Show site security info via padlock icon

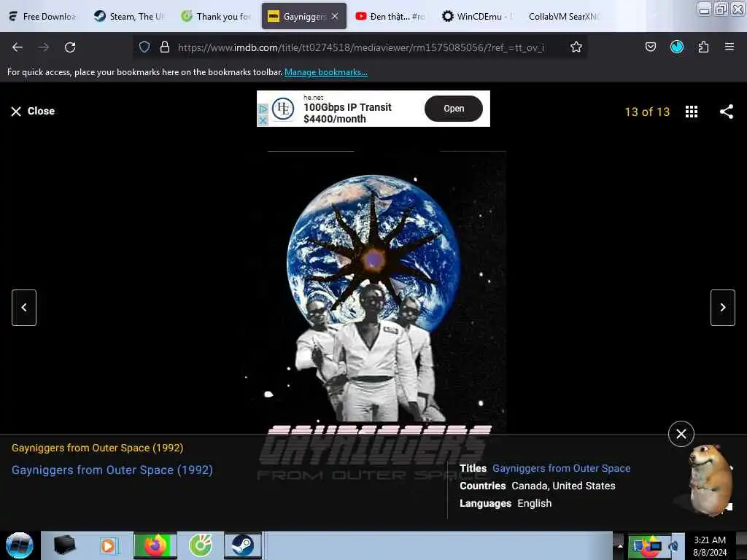(165, 47)
